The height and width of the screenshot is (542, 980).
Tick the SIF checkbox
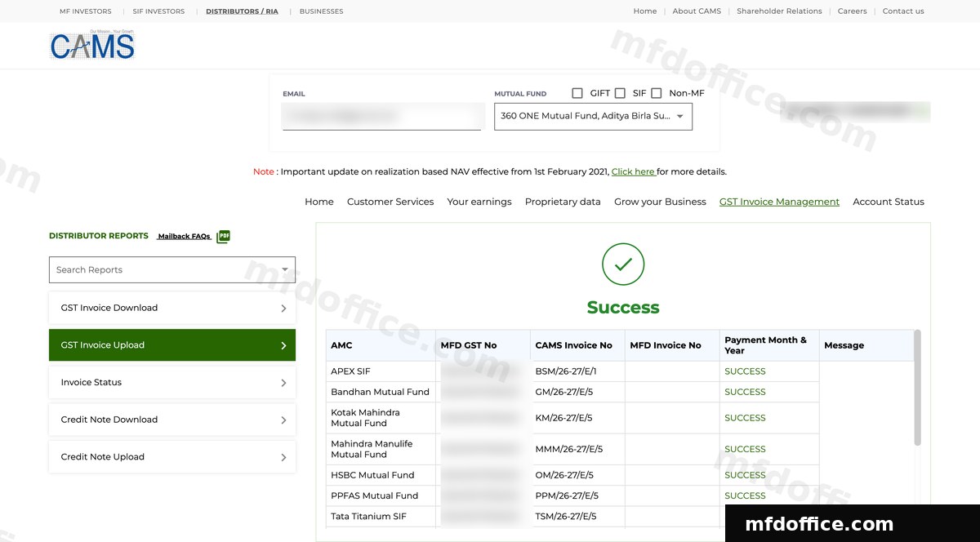620,93
